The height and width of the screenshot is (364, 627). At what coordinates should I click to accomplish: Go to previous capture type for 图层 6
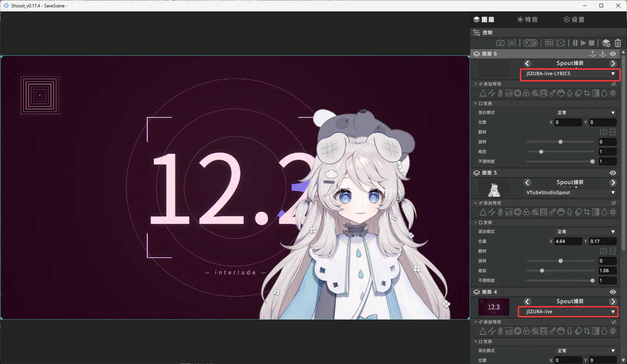(527, 63)
